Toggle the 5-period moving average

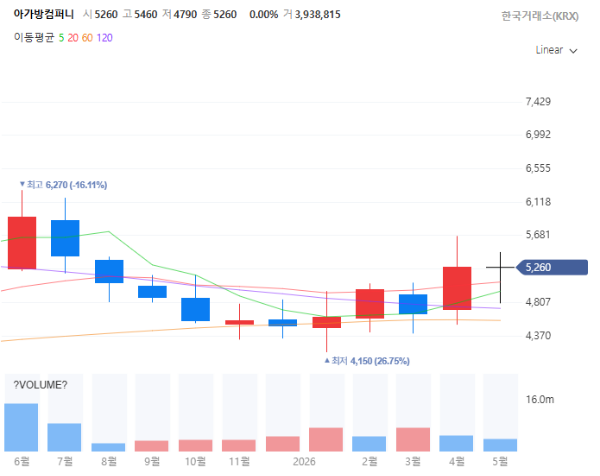(x=61, y=38)
